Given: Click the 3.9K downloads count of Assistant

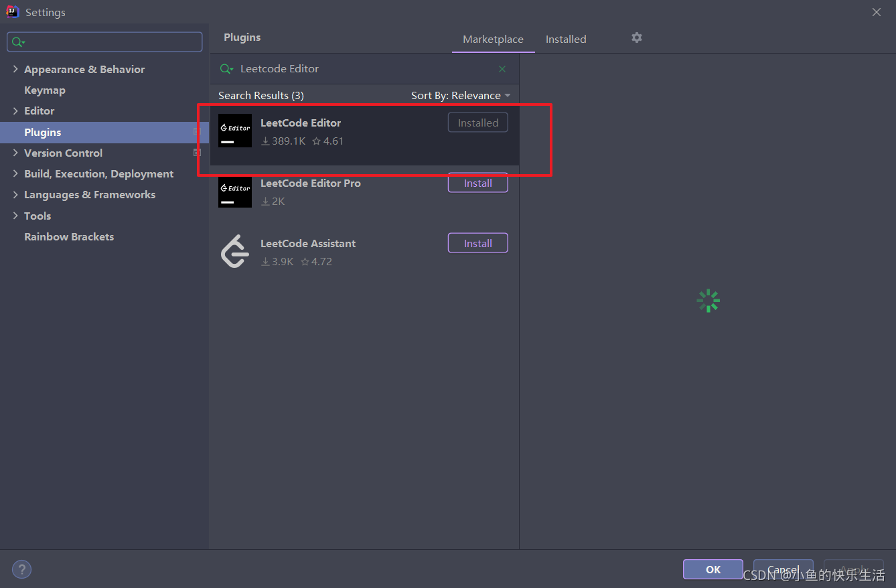Looking at the screenshot, I should (x=277, y=262).
